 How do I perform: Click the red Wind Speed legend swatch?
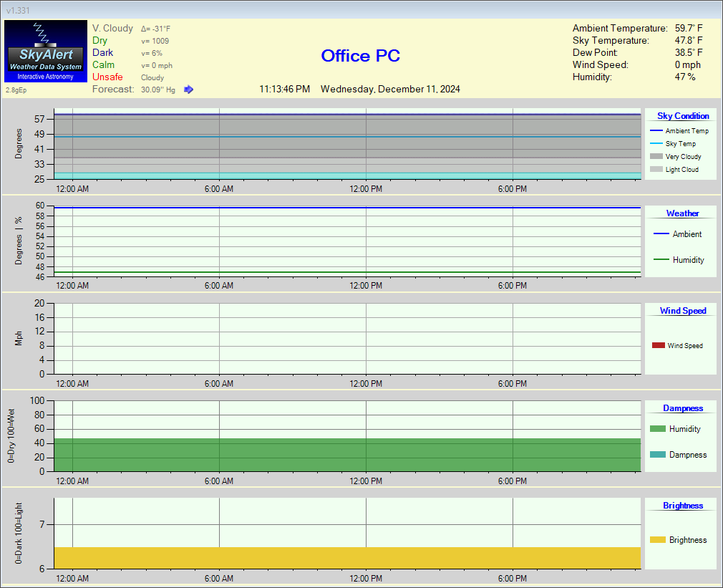(x=658, y=346)
